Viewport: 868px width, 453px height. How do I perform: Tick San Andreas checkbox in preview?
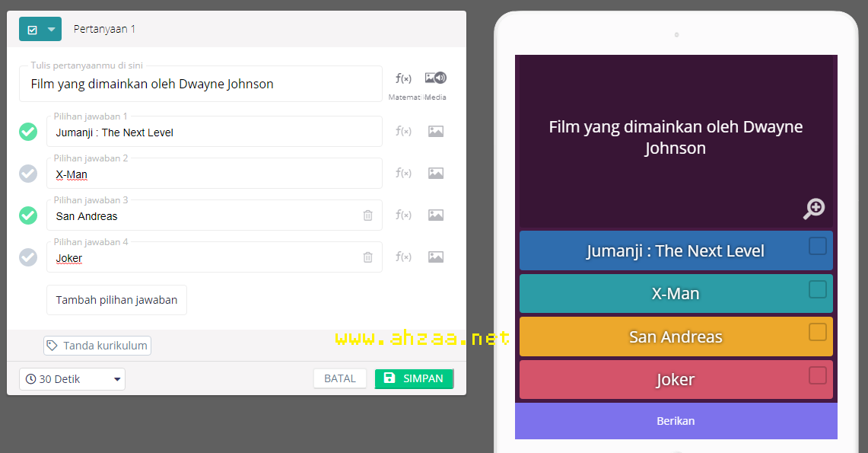(818, 332)
